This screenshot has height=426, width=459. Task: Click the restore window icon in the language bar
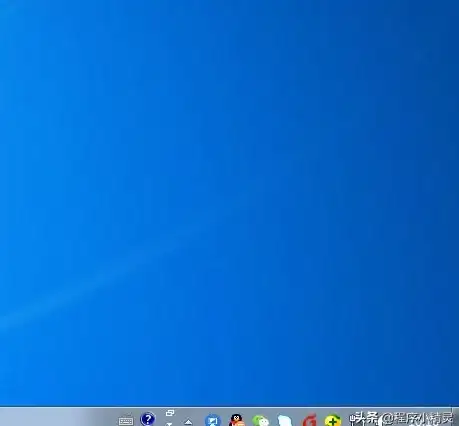pos(170,413)
